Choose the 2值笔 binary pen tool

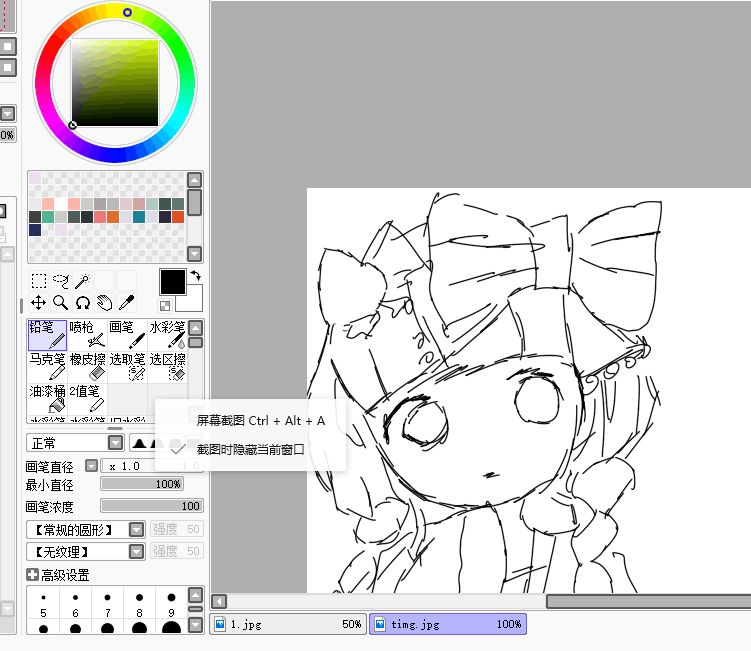click(87, 399)
